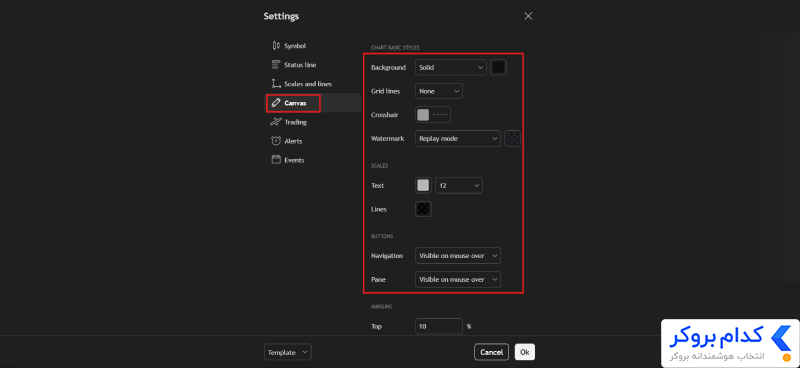Screen dimensions: 800x368
Task: Click the Trading chart icon
Action: [x=276, y=122]
